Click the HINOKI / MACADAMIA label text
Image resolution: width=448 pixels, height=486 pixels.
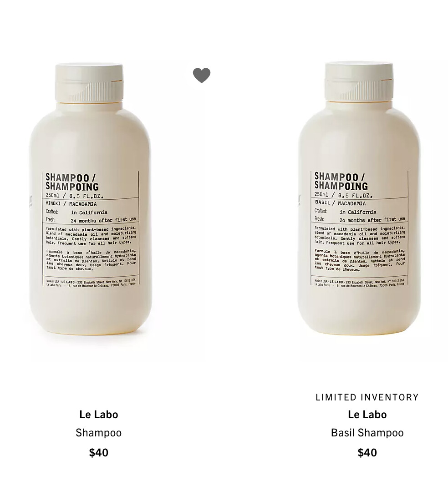pyautogui.click(x=71, y=204)
